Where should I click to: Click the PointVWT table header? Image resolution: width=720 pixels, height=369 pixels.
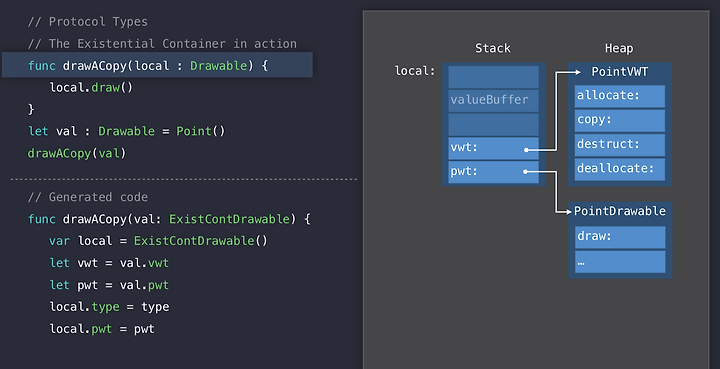pos(619,72)
